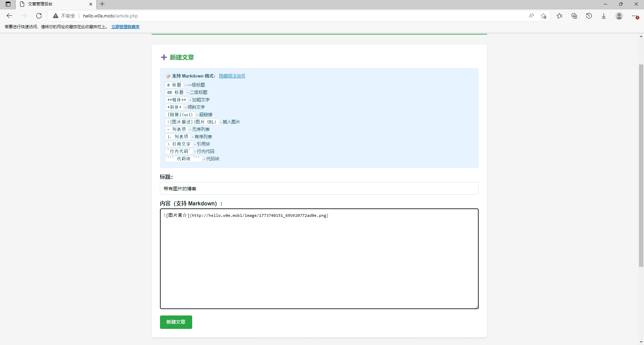Open a new browser tab
The image size is (644, 345).
pyautogui.click(x=102, y=4)
